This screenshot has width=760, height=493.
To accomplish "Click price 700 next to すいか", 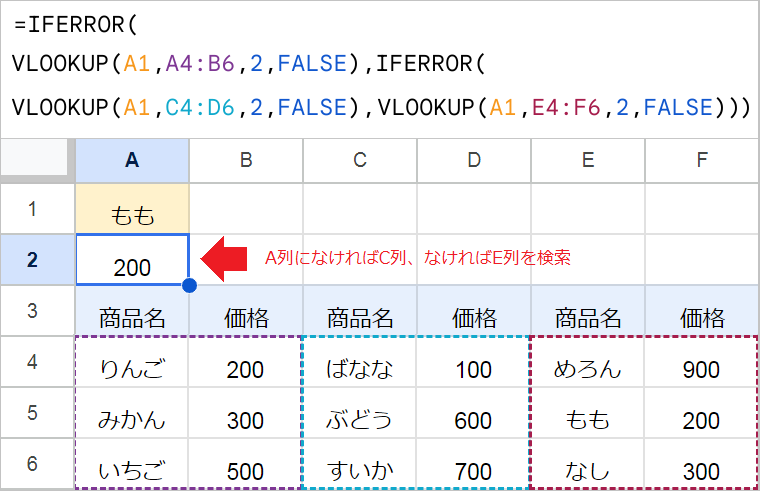I will (x=474, y=464).
